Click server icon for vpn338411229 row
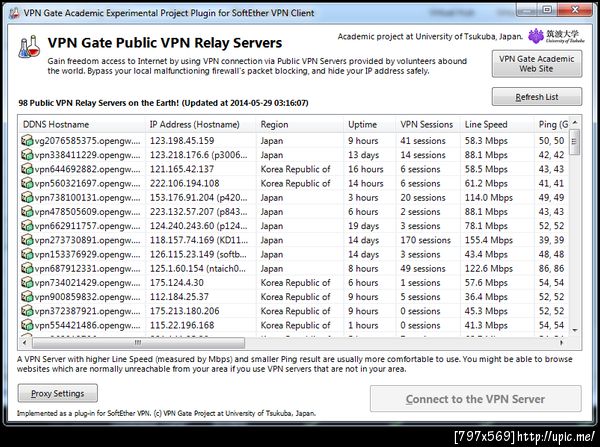The image size is (600, 447). click(x=27, y=155)
